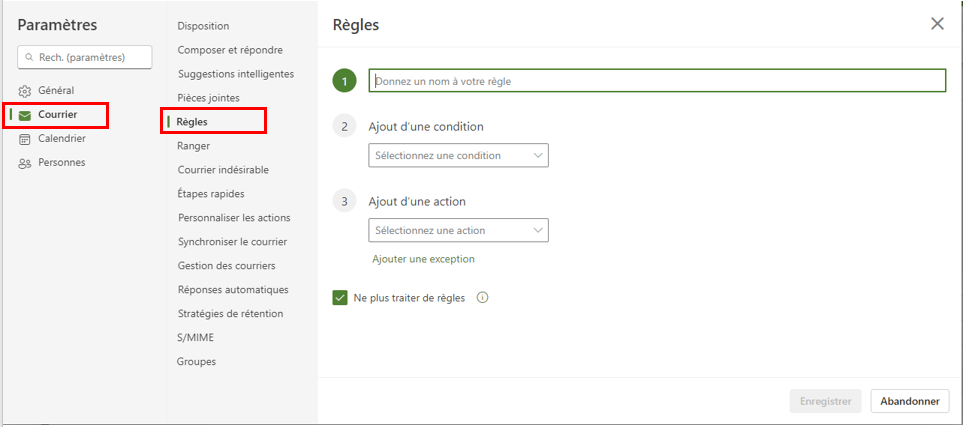The image size is (963, 427).
Task: Close the settings dialog with X
Action: point(937,24)
